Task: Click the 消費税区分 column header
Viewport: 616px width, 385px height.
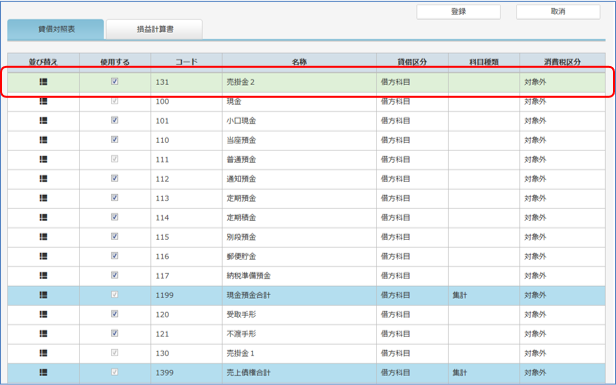Action: click(x=562, y=62)
